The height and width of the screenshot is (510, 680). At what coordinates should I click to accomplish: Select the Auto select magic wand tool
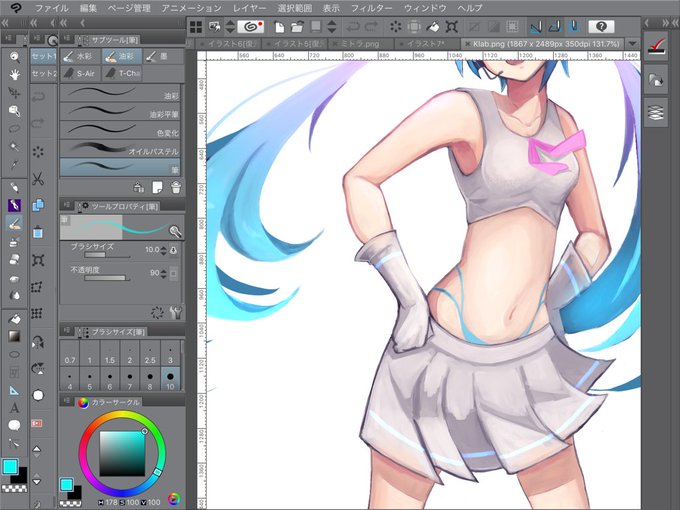(x=14, y=147)
